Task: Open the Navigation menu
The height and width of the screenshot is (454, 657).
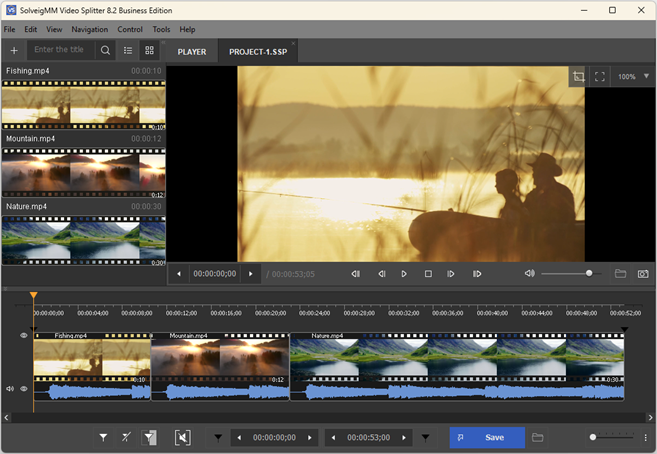Action: (90, 29)
